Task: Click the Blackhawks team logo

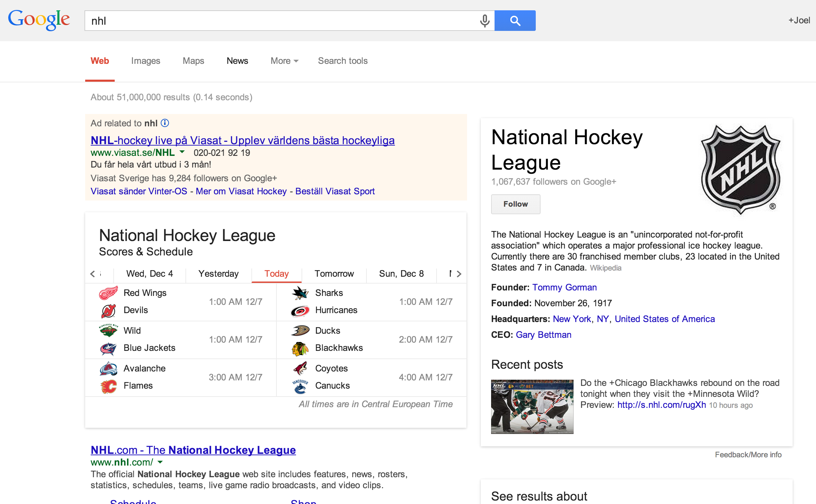Action: click(300, 348)
